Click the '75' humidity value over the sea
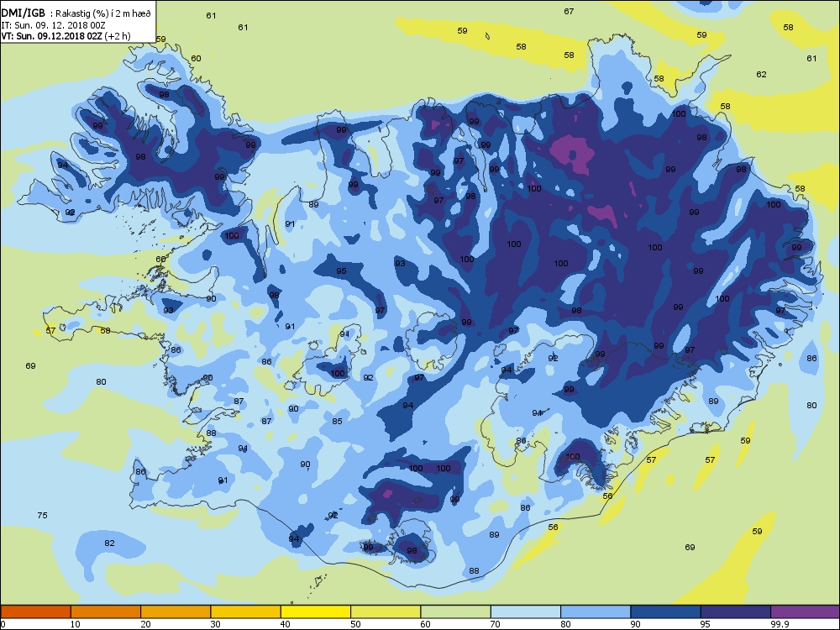 [x=42, y=516]
